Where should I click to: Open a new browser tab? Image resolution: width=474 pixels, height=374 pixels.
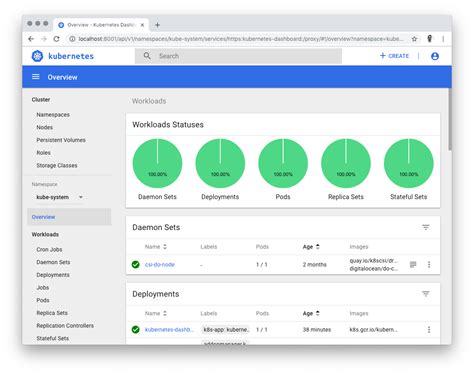157,25
